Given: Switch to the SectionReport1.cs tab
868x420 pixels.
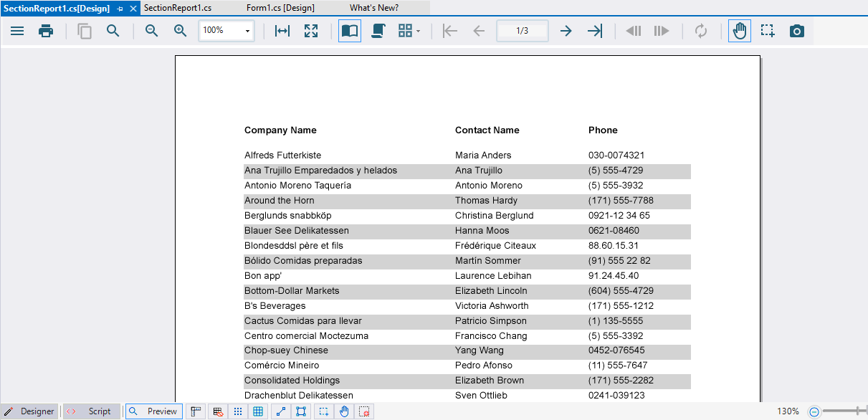Looking at the screenshot, I should [178, 8].
